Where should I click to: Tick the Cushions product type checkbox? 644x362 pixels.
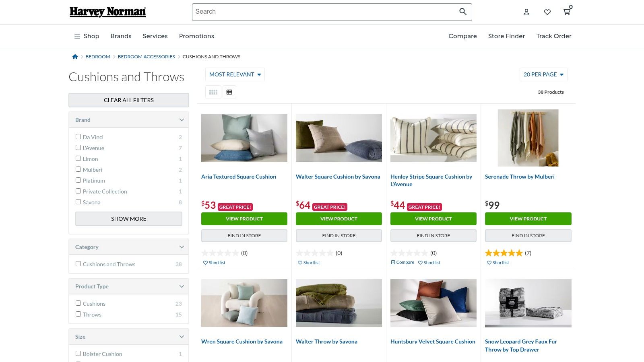[78, 303]
